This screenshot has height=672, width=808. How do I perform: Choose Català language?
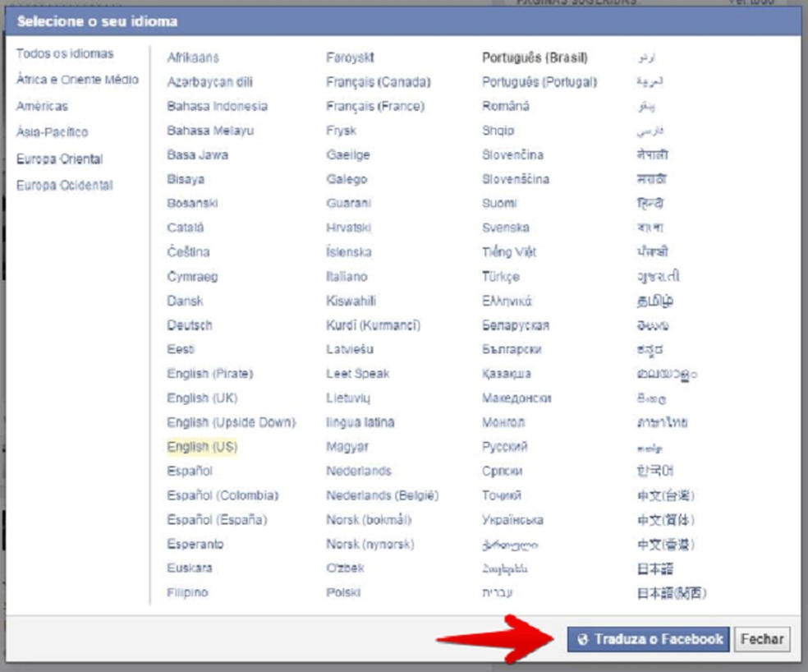[186, 228]
